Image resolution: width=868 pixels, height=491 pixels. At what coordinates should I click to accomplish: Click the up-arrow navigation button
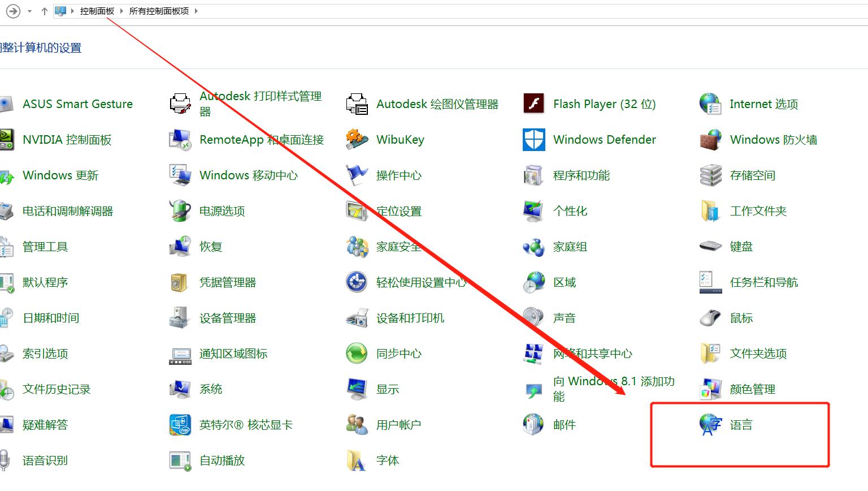[44, 11]
